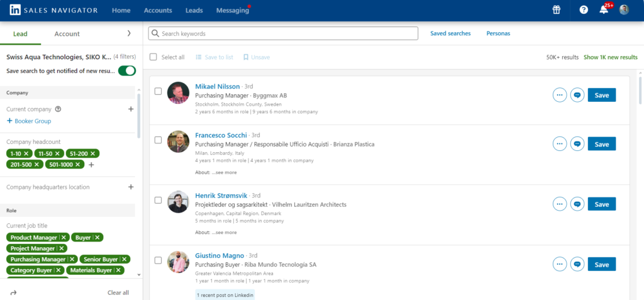
Task: Select Henrik Strømsvik's checkbox
Action: [158, 200]
